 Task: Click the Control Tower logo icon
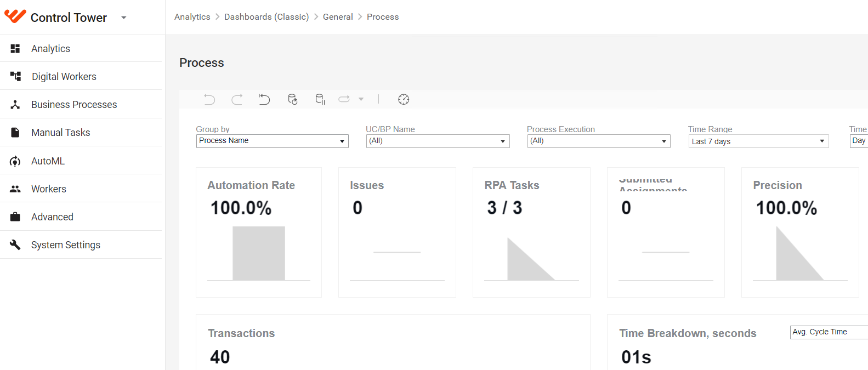pos(15,16)
